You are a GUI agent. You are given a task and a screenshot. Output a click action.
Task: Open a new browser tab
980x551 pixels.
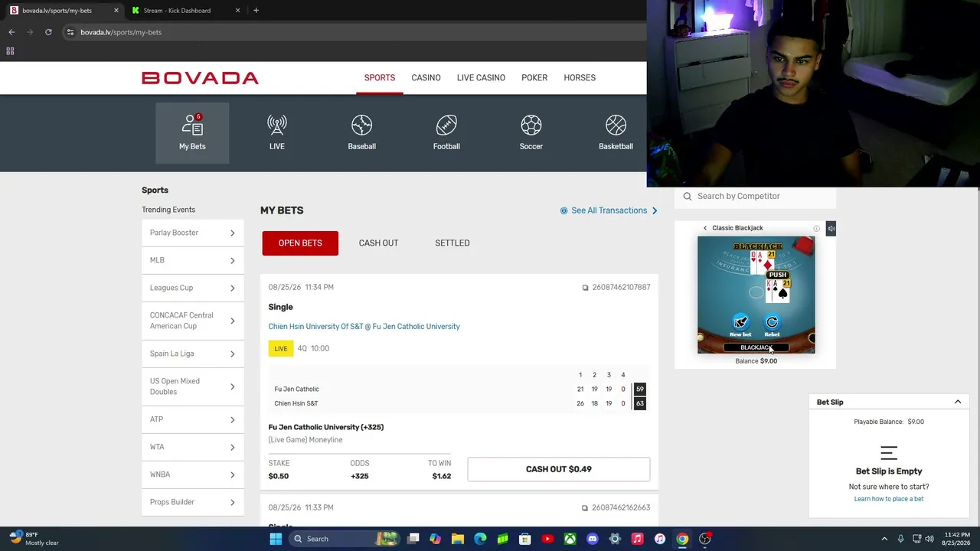click(256, 11)
